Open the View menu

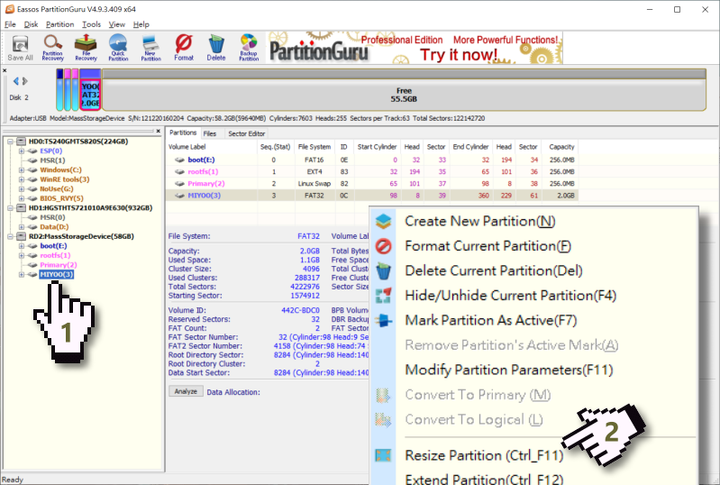pyautogui.click(x=117, y=24)
